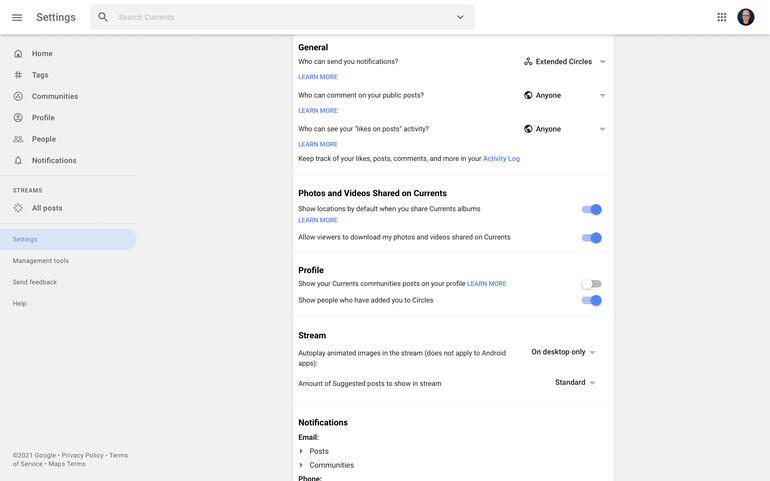Open the Google apps grid

tap(721, 17)
